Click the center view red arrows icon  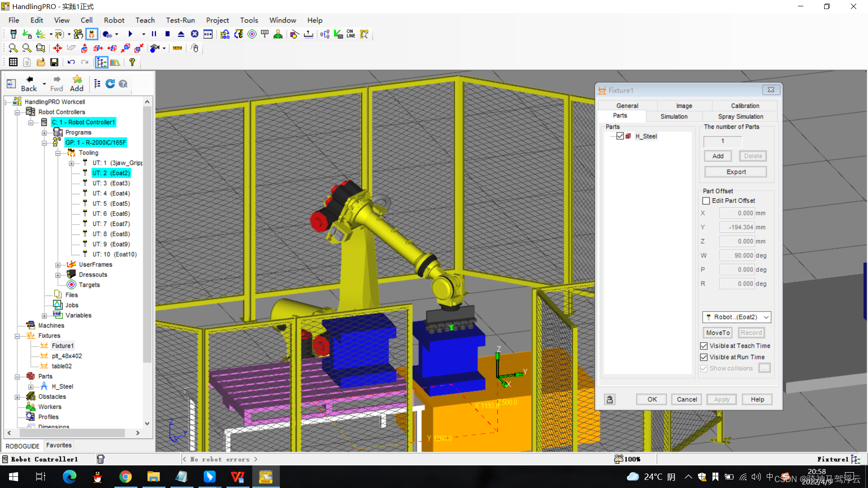tap(57, 48)
